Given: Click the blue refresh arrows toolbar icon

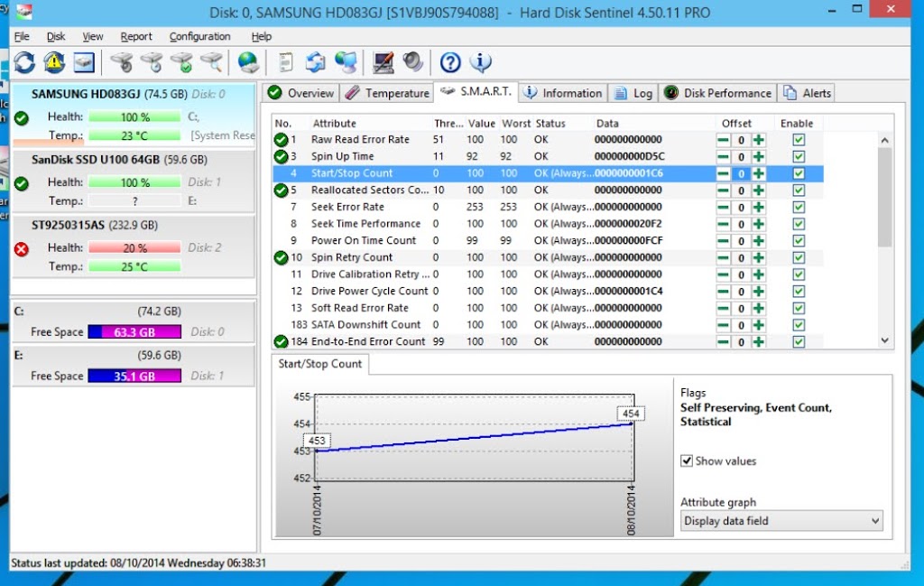Looking at the screenshot, I should click(24, 62).
